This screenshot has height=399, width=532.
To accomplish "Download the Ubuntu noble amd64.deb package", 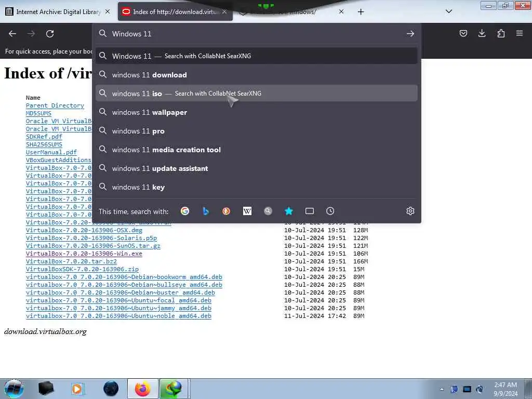I will click(118, 316).
